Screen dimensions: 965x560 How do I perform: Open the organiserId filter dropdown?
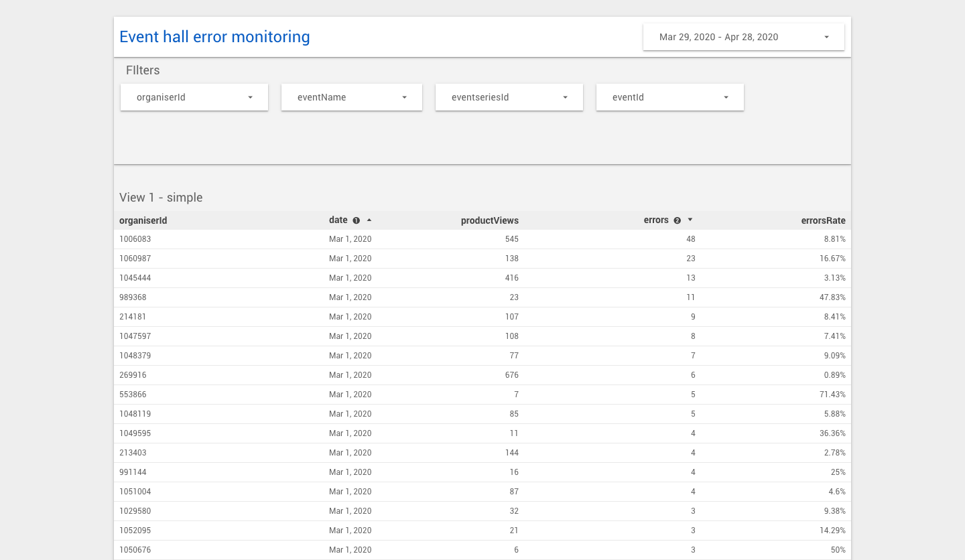pos(194,97)
